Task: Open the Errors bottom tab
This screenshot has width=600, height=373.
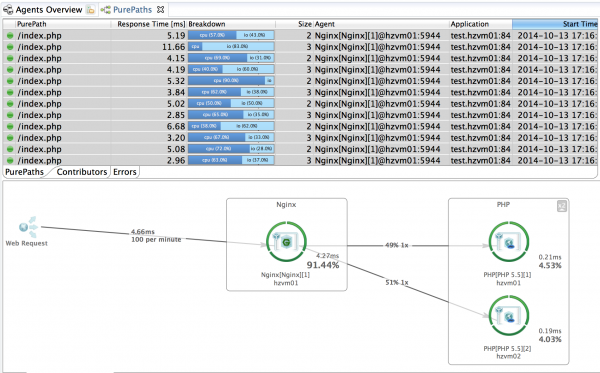Action: tap(125, 172)
